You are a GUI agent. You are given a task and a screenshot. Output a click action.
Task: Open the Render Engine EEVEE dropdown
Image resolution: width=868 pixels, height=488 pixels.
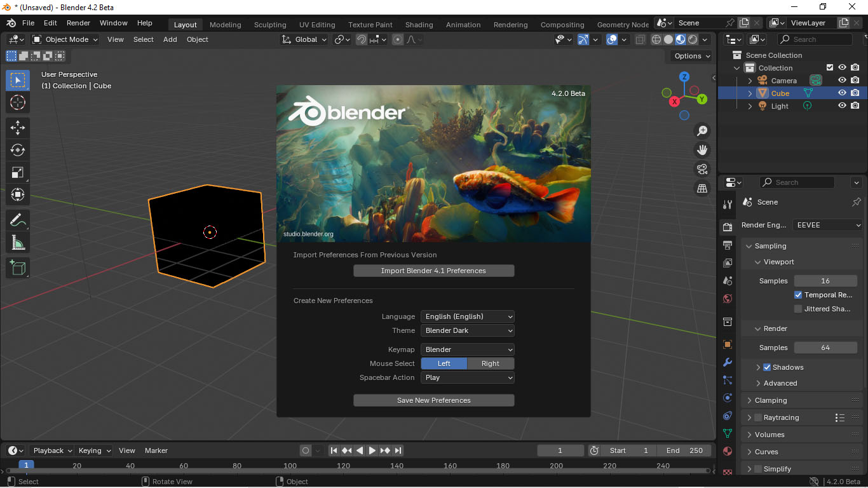pyautogui.click(x=828, y=225)
